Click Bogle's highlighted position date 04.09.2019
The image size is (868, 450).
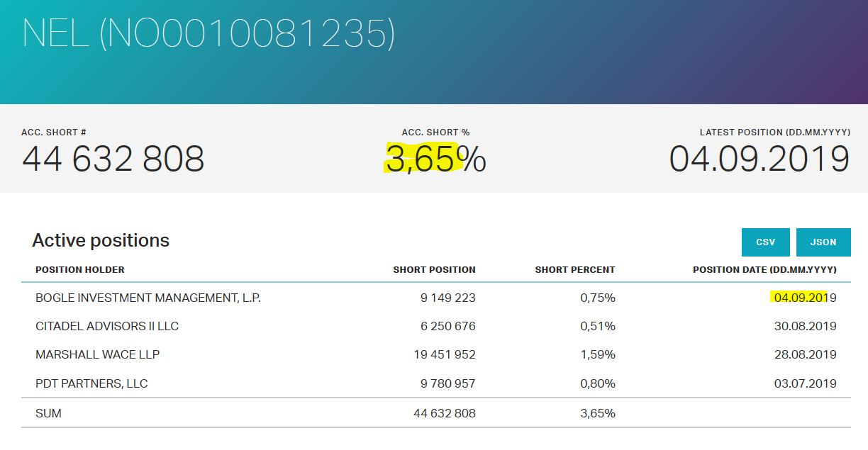pos(805,298)
